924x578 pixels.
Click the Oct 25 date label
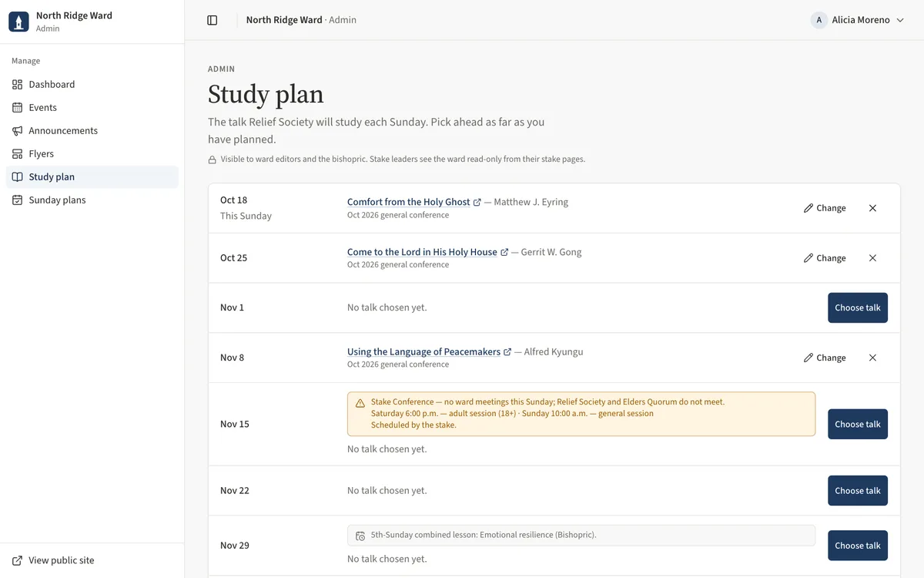[234, 258]
